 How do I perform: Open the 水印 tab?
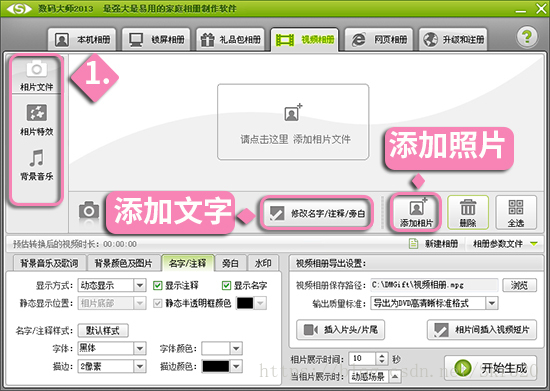[263, 263]
